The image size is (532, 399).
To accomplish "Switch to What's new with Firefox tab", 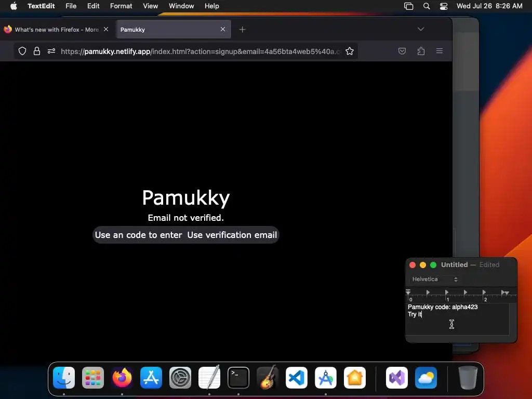I will coord(56,30).
